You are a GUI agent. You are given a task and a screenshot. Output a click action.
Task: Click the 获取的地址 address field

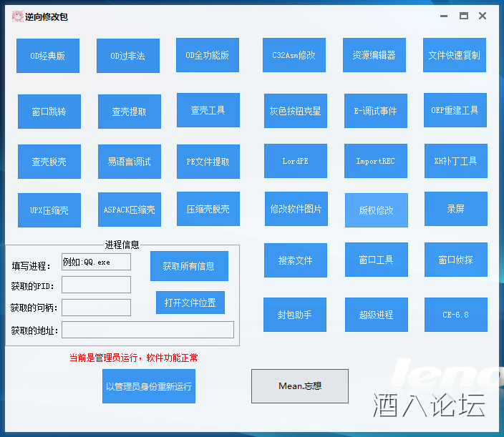point(147,330)
